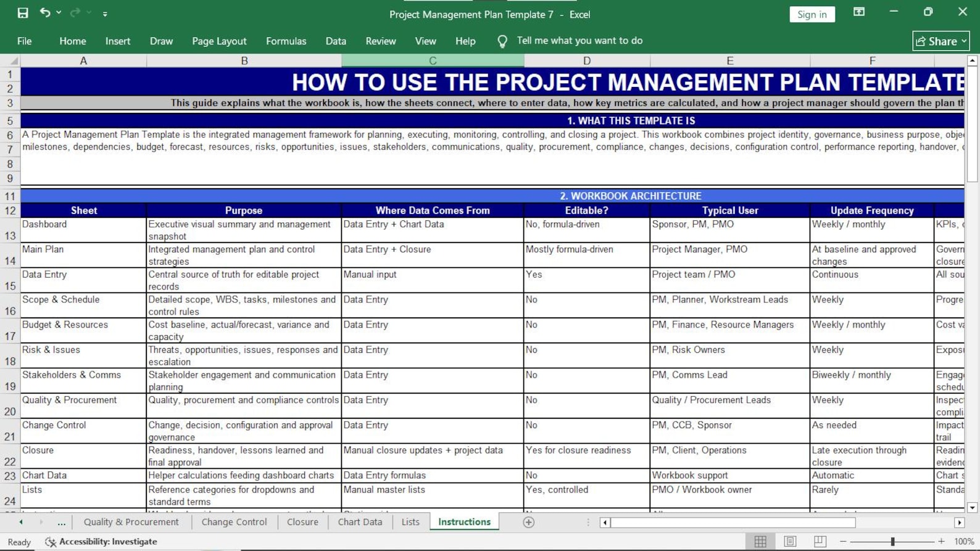Click the zoom in plus button
Viewport: 980px width, 551px height.
(x=941, y=541)
